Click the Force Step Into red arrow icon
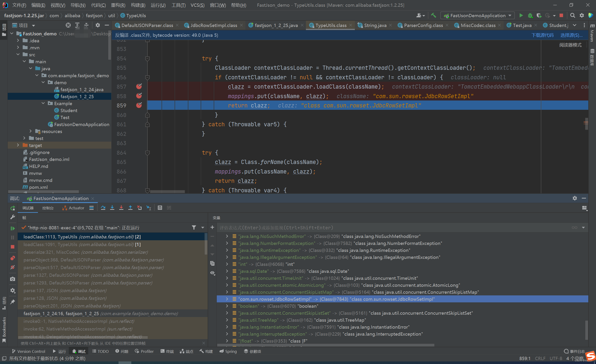The image size is (596, 364). coord(121,208)
